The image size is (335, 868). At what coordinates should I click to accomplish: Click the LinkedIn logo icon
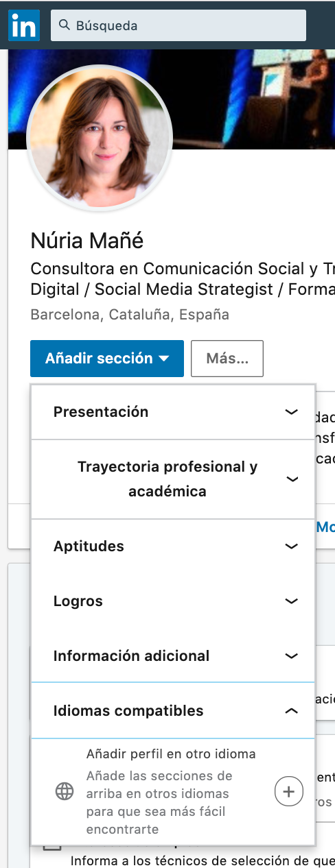[x=24, y=25]
